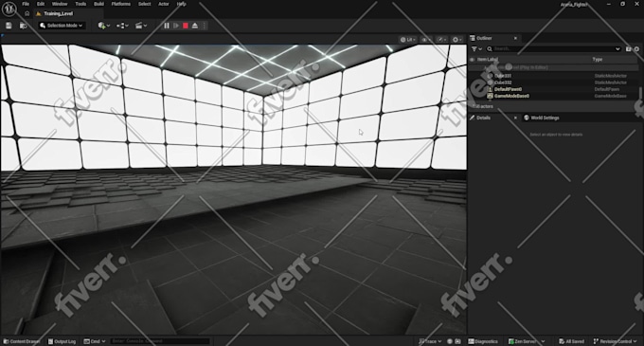
Task: Open the viewport Show eye dropdown
Action: click(x=426, y=40)
